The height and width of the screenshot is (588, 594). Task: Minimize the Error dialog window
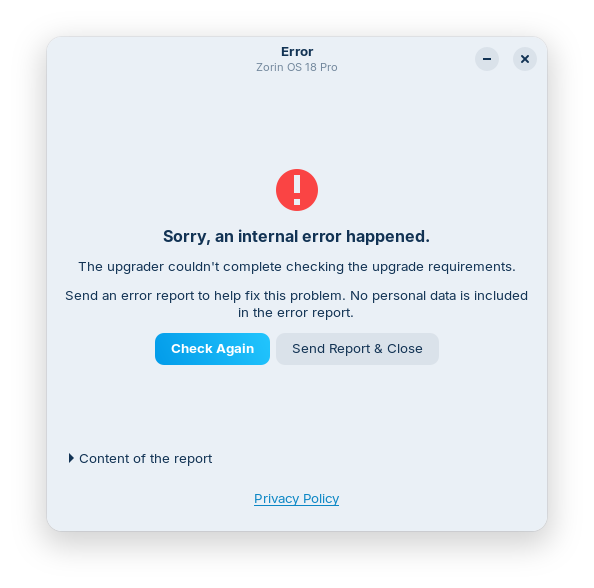pos(487,59)
